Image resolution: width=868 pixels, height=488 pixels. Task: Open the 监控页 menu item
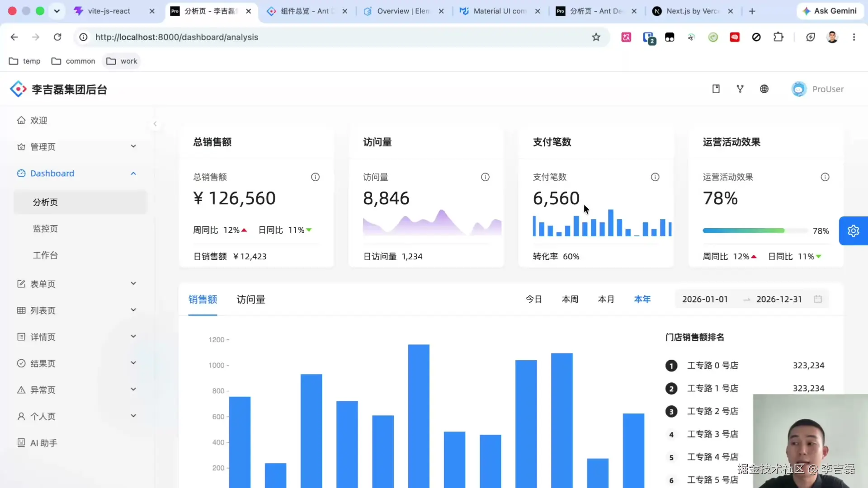(80, 229)
